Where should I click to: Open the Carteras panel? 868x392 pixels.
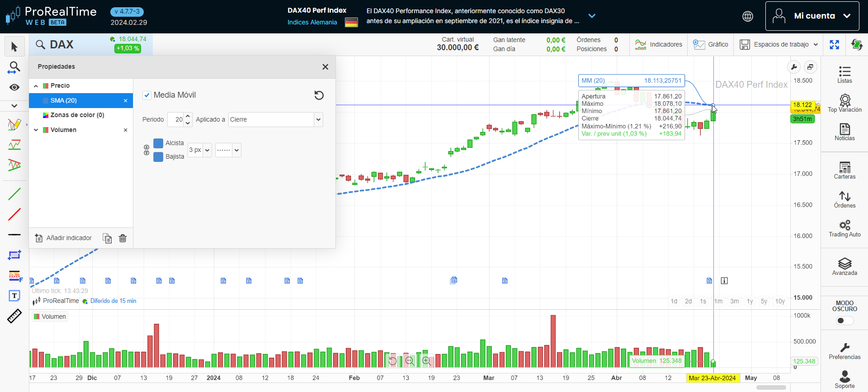point(844,170)
